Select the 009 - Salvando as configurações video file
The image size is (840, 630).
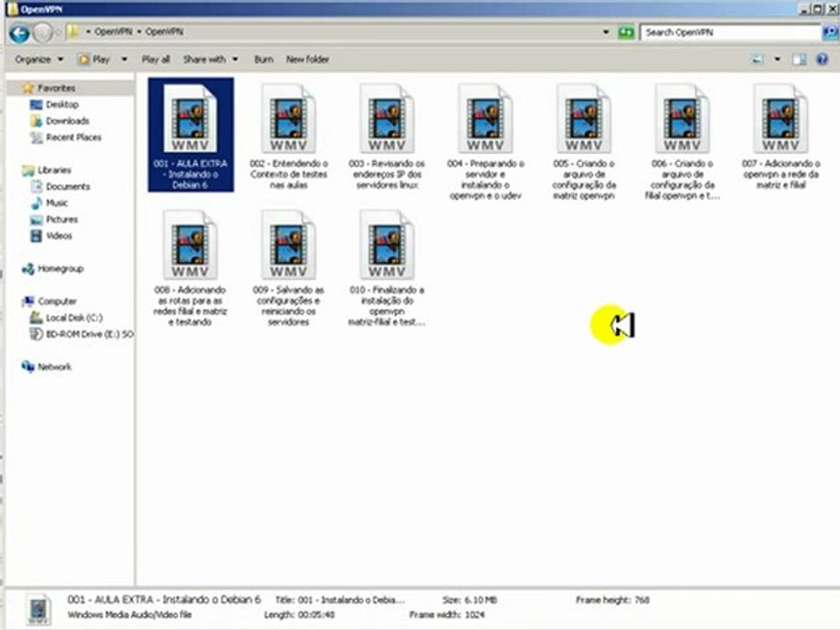click(x=289, y=268)
